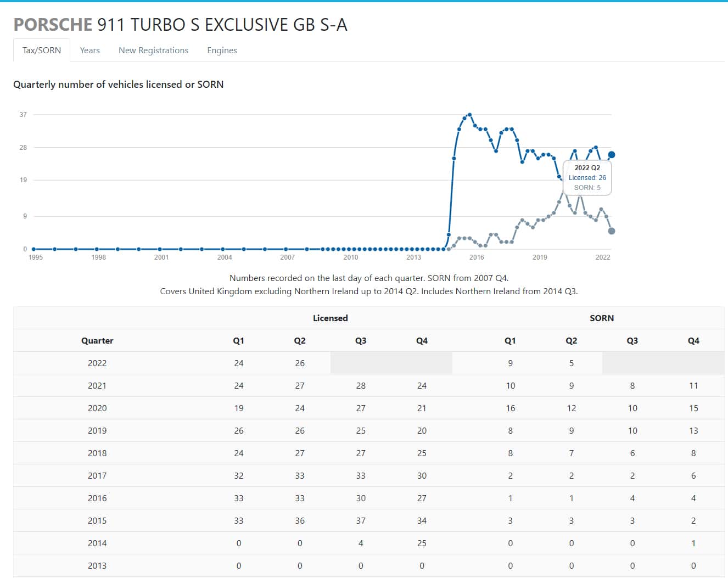Screen dimensions: 728x578
Task: Click the 2020 SORN Q4 value '15'
Action: click(693, 408)
